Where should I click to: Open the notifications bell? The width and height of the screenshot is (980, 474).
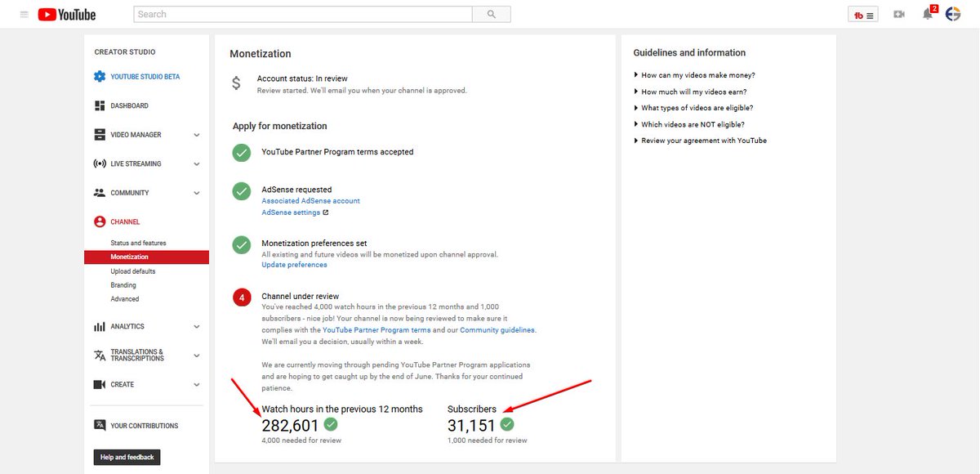928,15
